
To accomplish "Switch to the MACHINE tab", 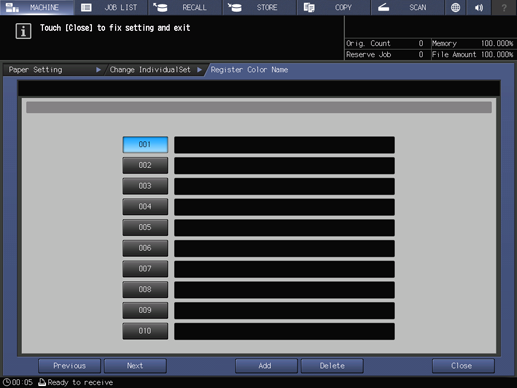I will (37, 7).
